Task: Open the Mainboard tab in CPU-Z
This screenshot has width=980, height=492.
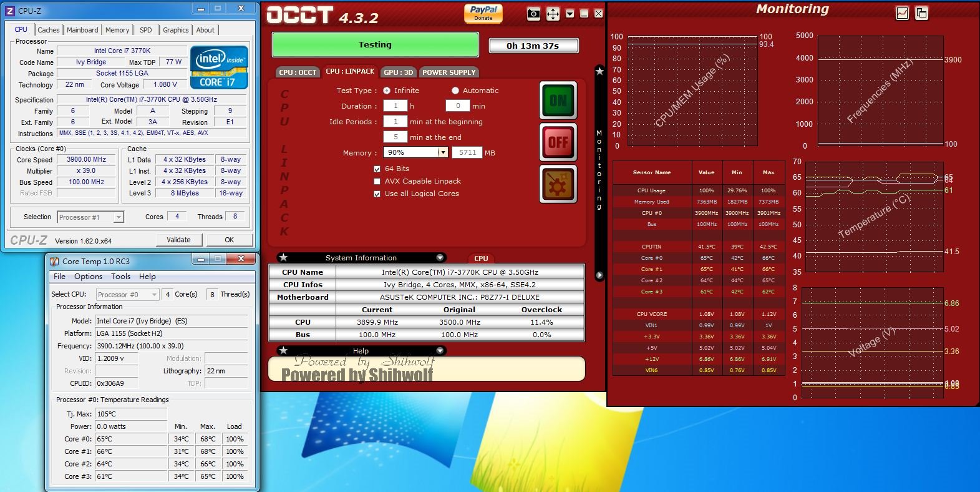Action: click(82, 30)
